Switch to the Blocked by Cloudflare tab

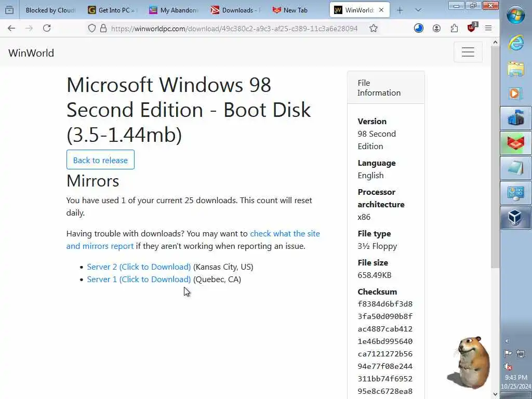click(50, 10)
